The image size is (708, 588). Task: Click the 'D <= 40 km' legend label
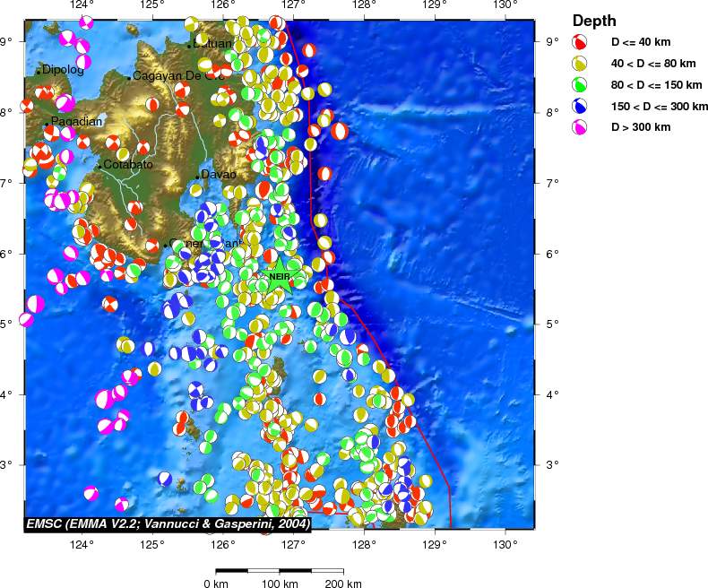(641, 41)
